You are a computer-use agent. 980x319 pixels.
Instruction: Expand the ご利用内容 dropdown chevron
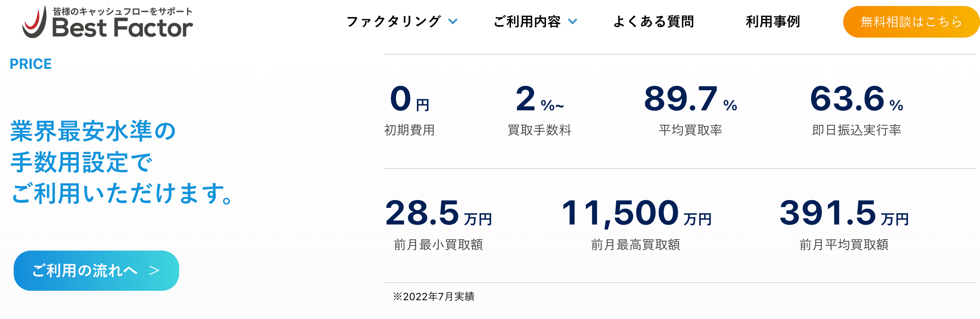(573, 21)
